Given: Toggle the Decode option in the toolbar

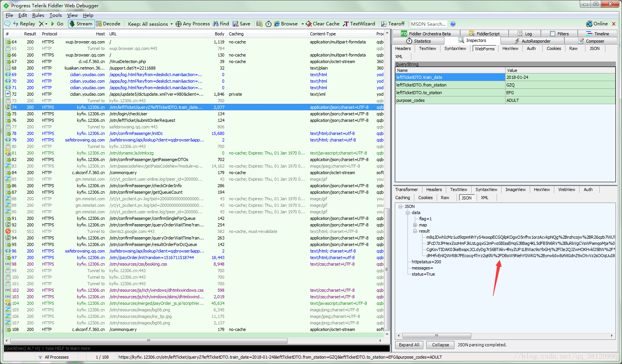Looking at the screenshot, I should (x=108, y=24).
